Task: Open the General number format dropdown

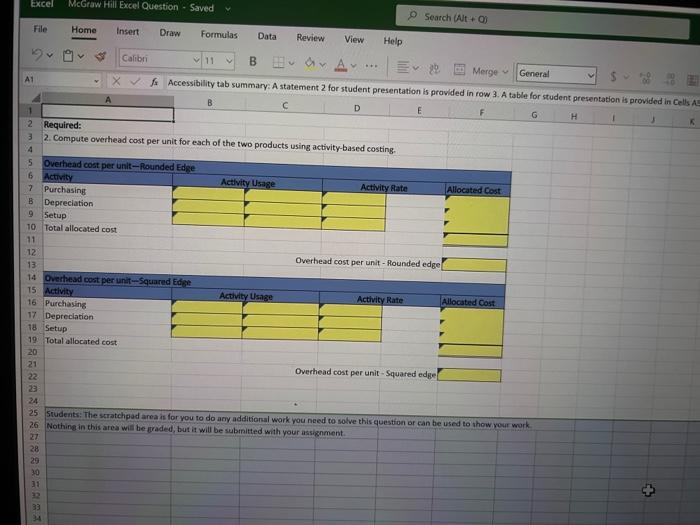Action: (556, 74)
